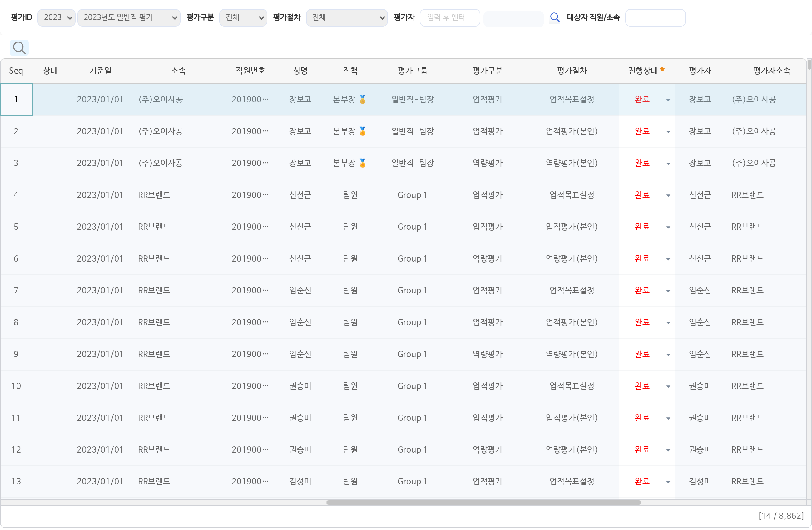Sort by the 소속 column header
The height and width of the screenshot is (530, 812).
[x=178, y=71]
